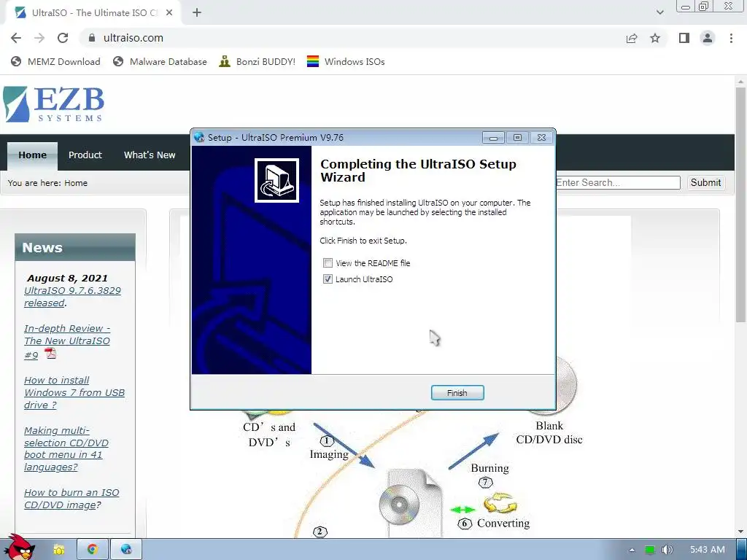747x560 pixels.
Task: Show hidden tray icons arrow
Action: [632, 550]
